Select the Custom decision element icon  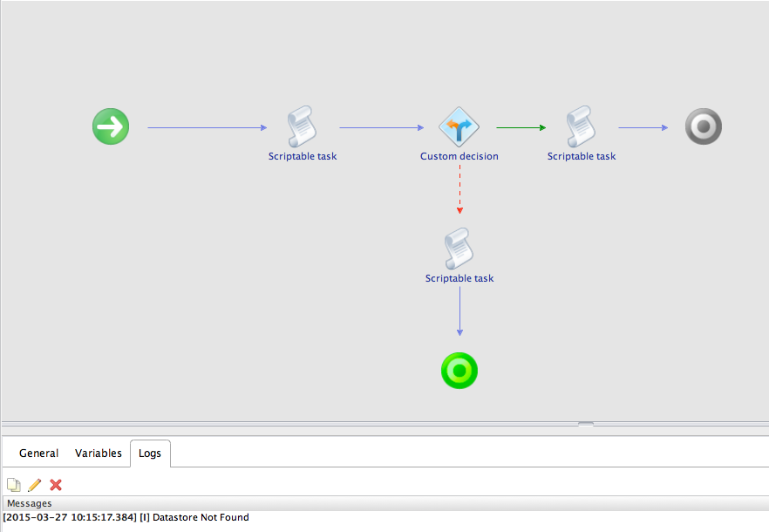tap(459, 127)
